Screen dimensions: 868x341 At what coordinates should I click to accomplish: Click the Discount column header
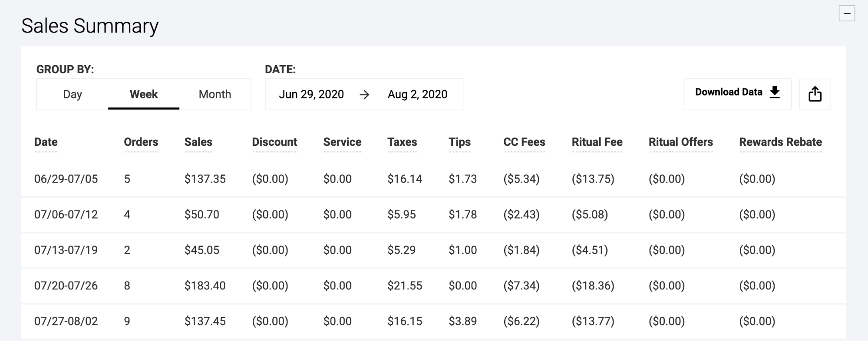pos(274,142)
